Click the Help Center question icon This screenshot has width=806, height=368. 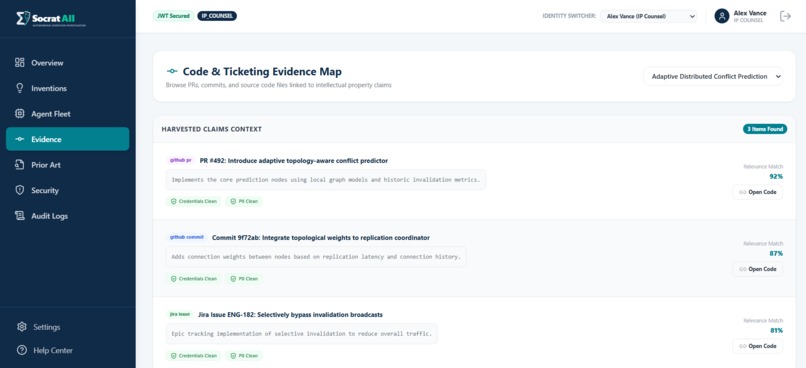(x=22, y=351)
